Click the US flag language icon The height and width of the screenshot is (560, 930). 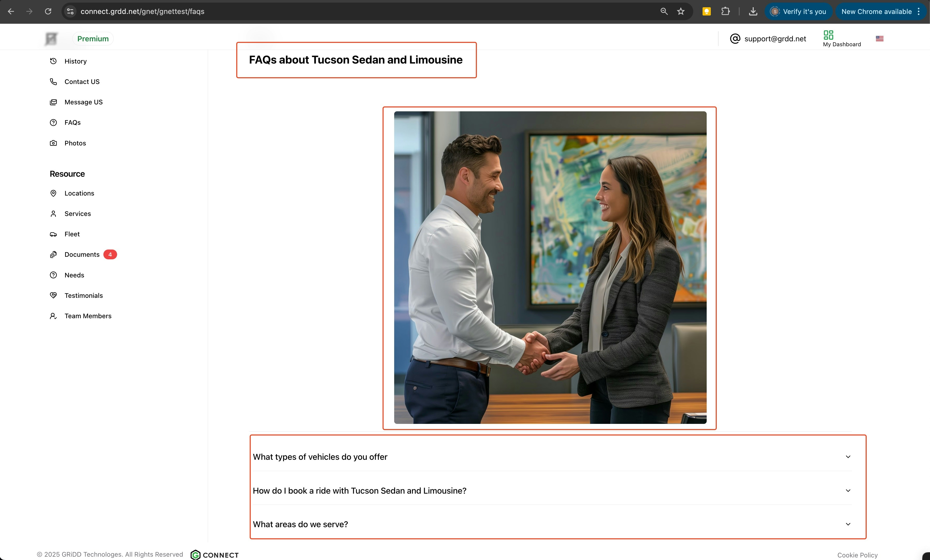click(879, 38)
